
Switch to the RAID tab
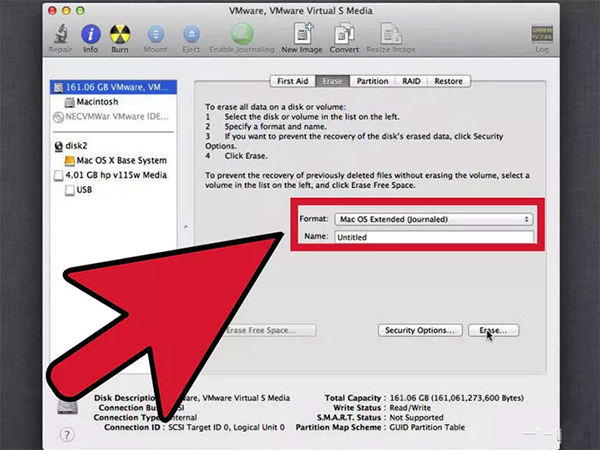[411, 81]
